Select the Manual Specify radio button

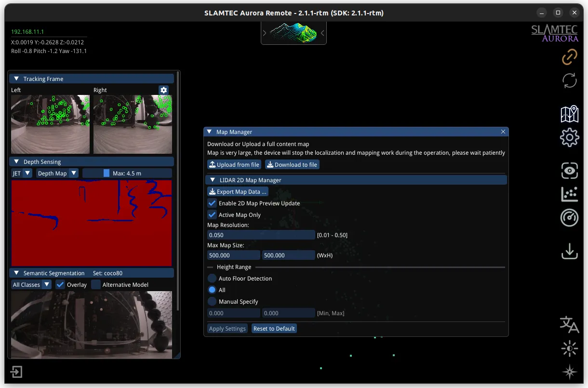coord(212,302)
